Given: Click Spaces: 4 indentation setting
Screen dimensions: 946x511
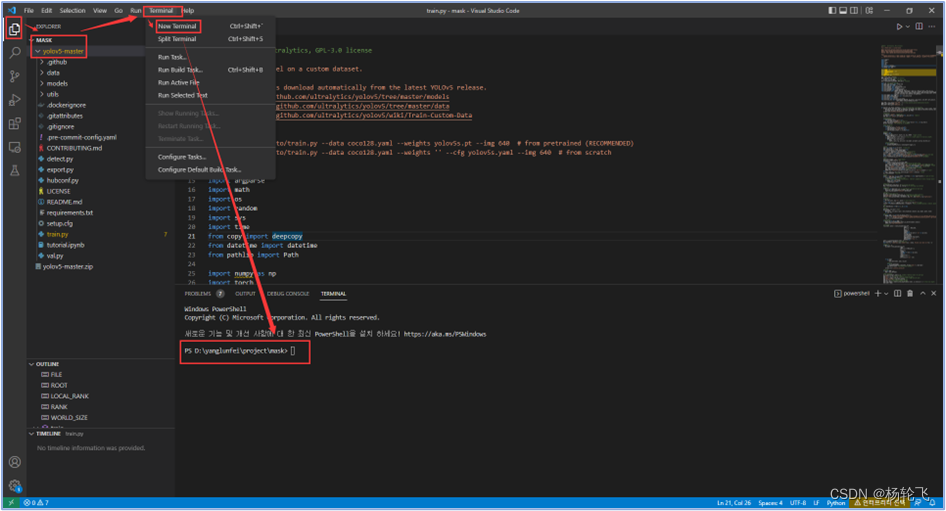Looking at the screenshot, I should pyautogui.click(x=770, y=502).
